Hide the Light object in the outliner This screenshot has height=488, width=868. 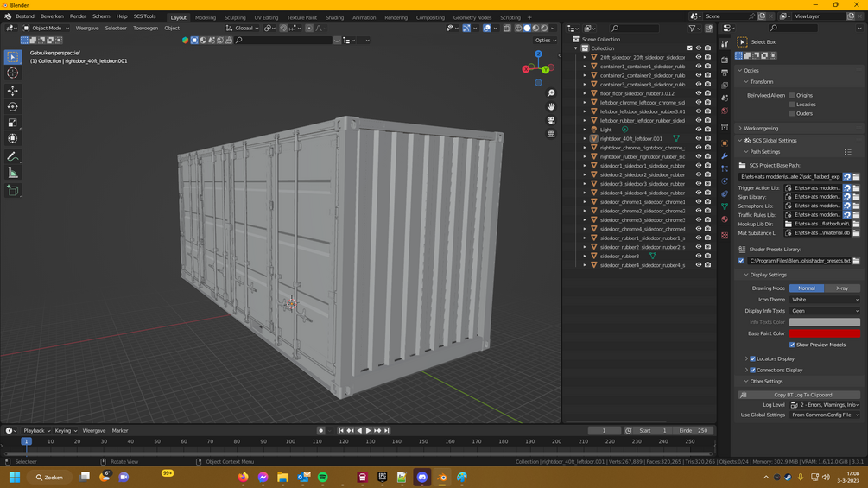pos(699,130)
